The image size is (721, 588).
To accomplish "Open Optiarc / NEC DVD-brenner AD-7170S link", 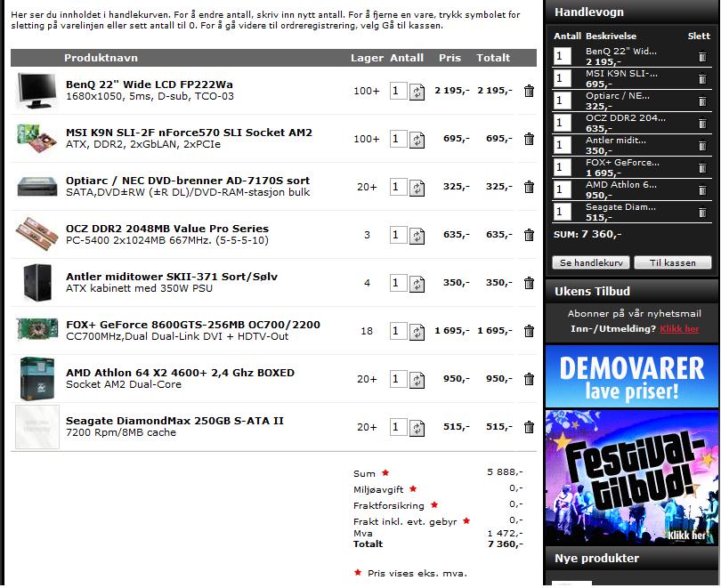I will click(x=188, y=181).
